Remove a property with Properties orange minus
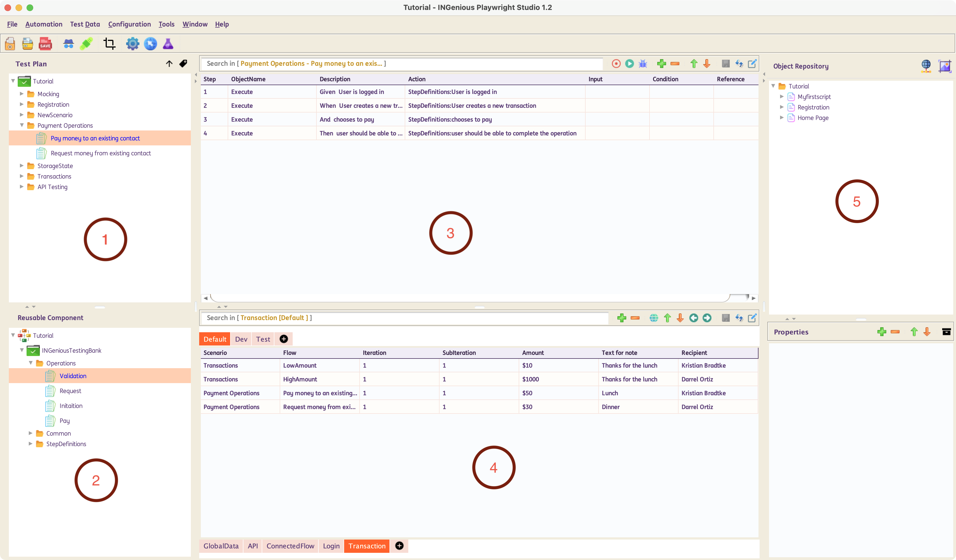 pos(895,332)
